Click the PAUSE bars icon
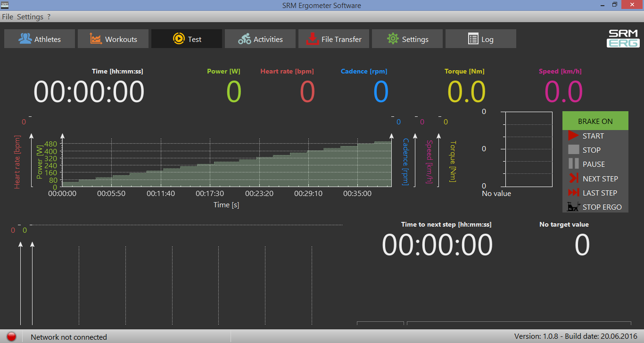The height and width of the screenshot is (343, 644). coord(573,164)
